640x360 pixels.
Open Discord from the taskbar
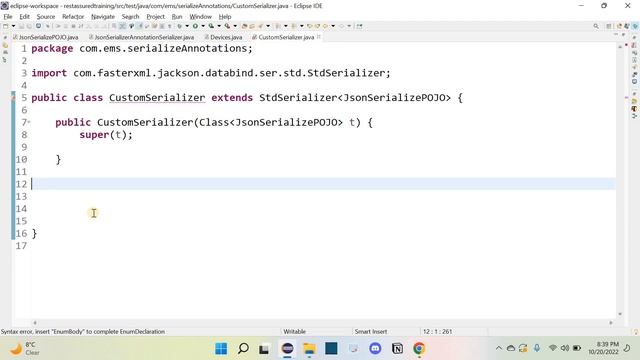coord(375,349)
